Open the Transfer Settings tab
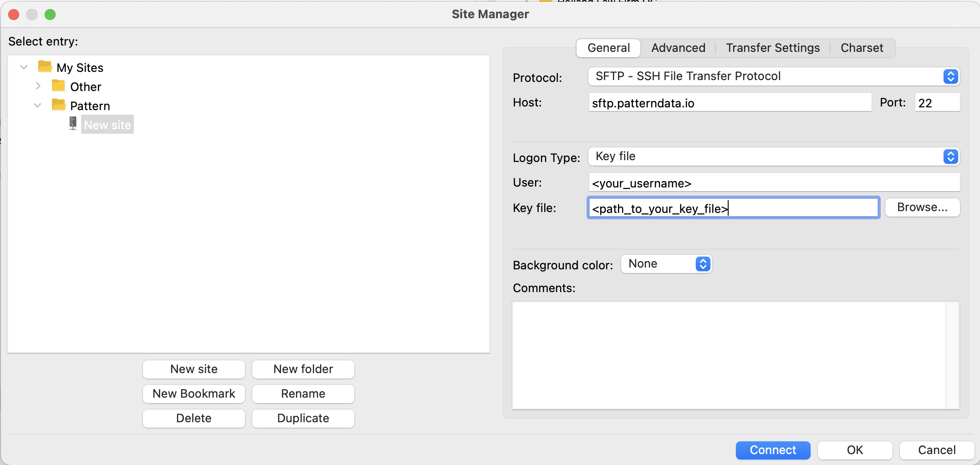This screenshot has height=465, width=980. tap(773, 48)
